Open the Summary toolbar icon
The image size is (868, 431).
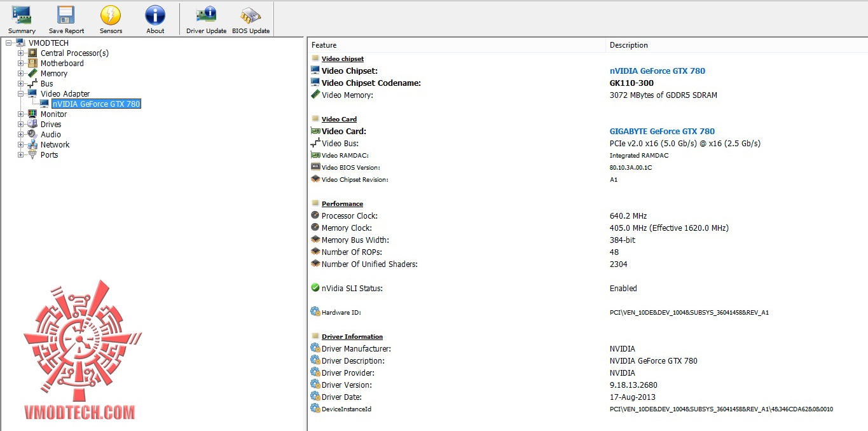(x=22, y=15)
